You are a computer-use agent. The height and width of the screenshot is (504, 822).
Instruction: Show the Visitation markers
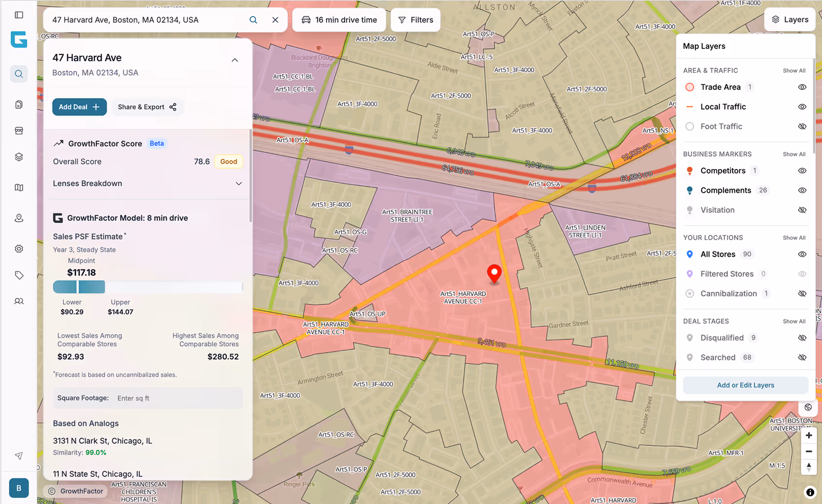click(x=802, y=210)
